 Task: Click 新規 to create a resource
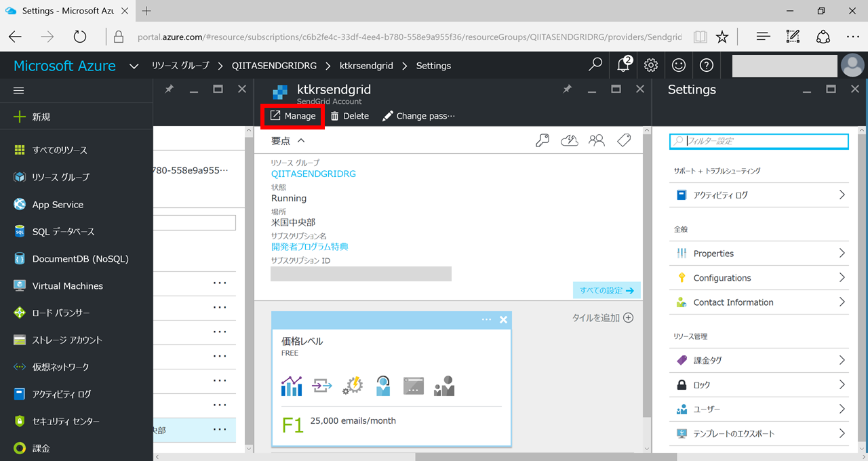click(77, 117)
